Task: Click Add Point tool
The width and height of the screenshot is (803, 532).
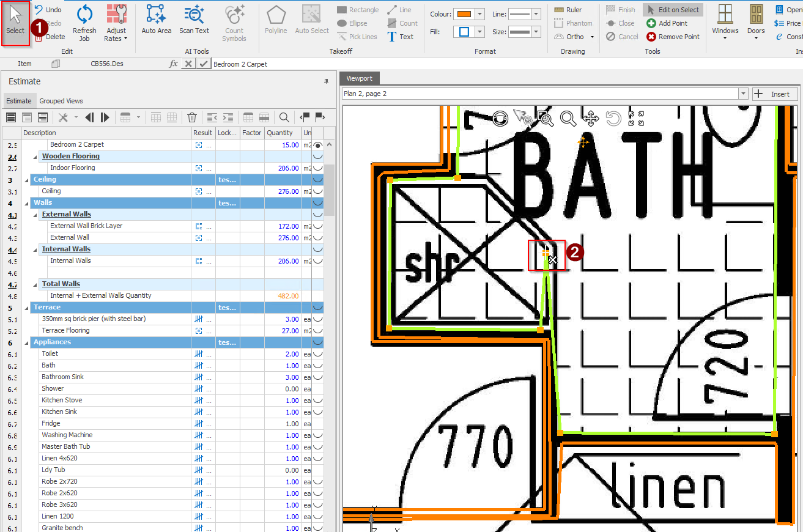Action: coord(667,23)
